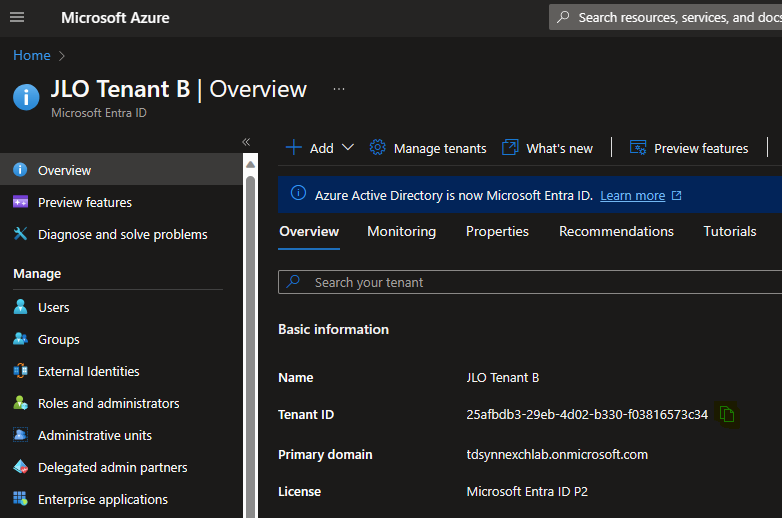Viewport: 782px width, 518px height.
Task: Open Preview features in the sidebar
Action: 121,202
